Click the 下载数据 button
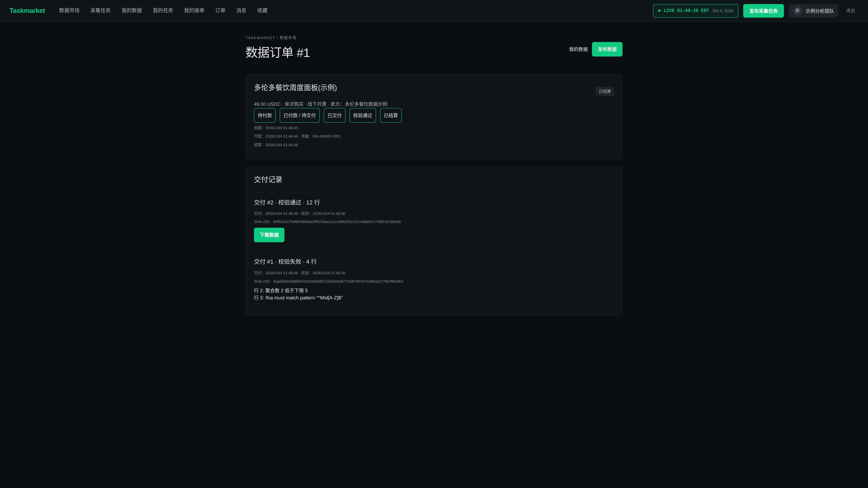Image resolution: width=868 pixels, height=488 pixels. 269,235
